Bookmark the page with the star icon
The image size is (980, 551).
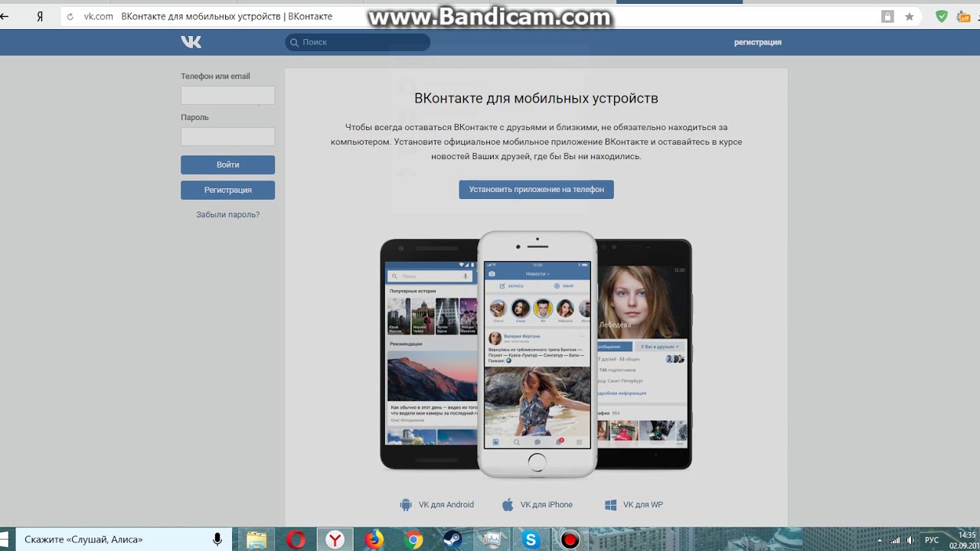(x=909, y=16)
